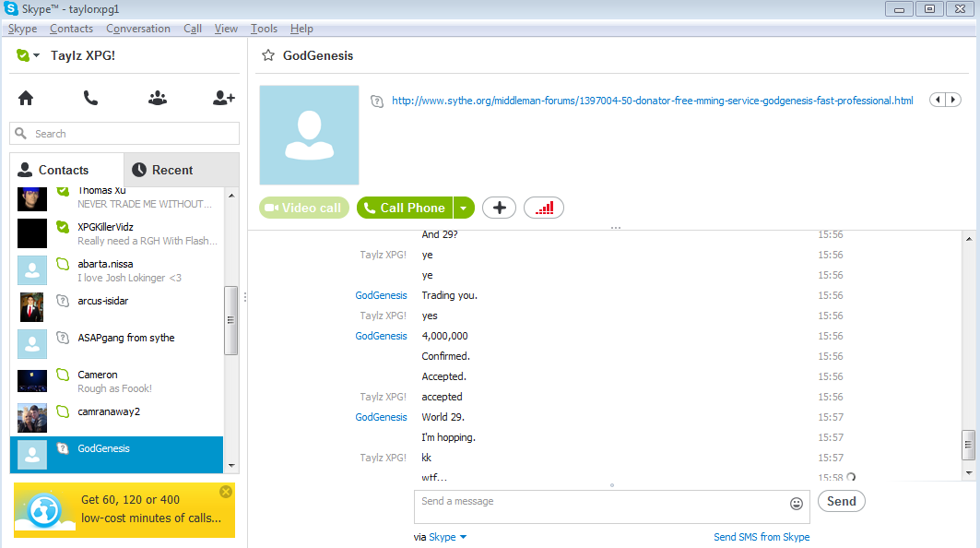Click the Taylz XPG! profile name
Image resolution: width=980 pixels, height=548 pixels.
pyautogui.click(x=82, y=55)
